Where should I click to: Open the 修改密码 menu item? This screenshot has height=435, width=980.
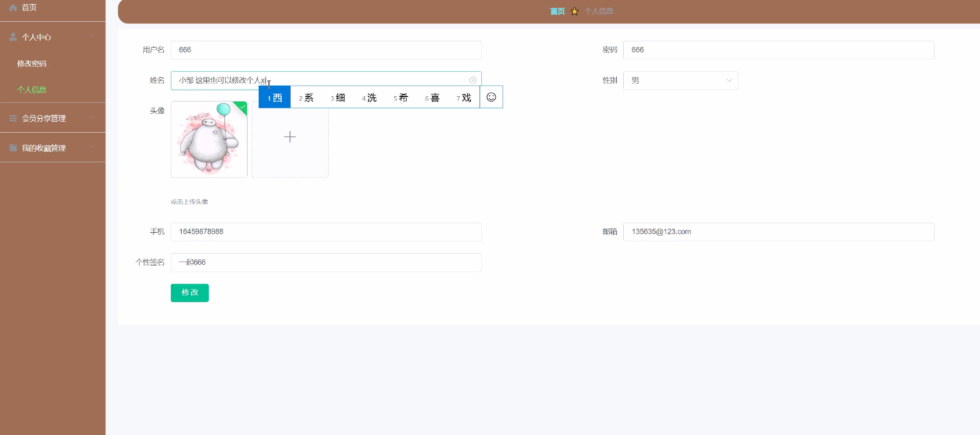32,64
